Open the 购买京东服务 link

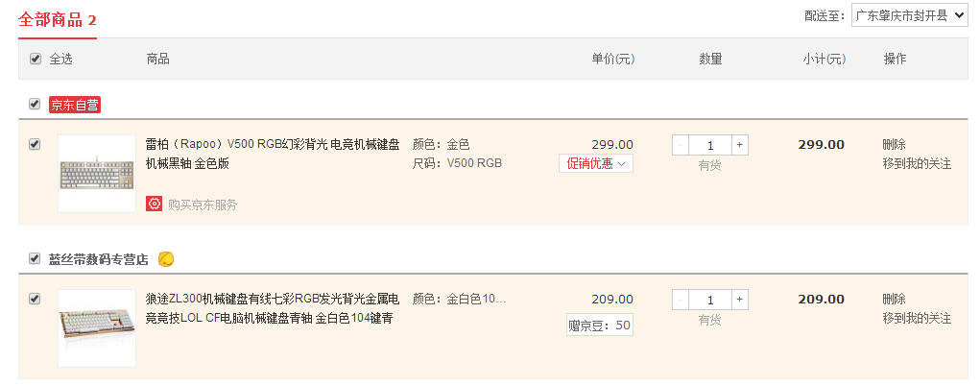tap(203, 205)
